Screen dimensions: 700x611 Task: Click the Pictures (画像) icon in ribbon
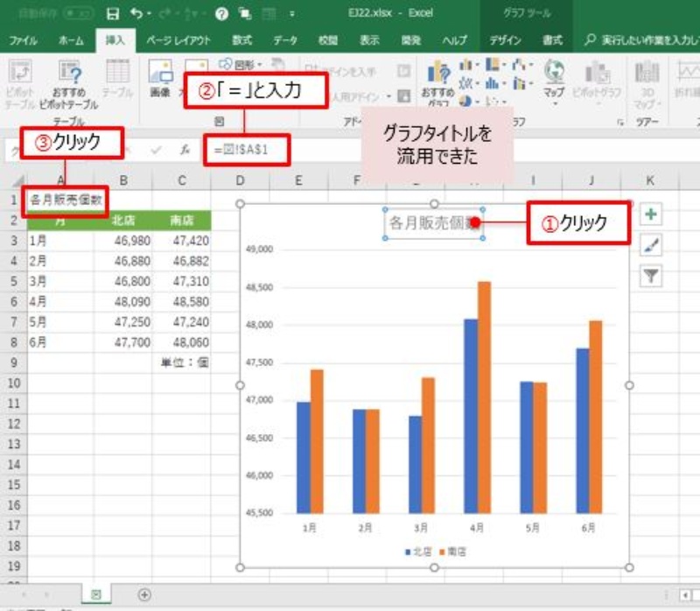(160, 81)
